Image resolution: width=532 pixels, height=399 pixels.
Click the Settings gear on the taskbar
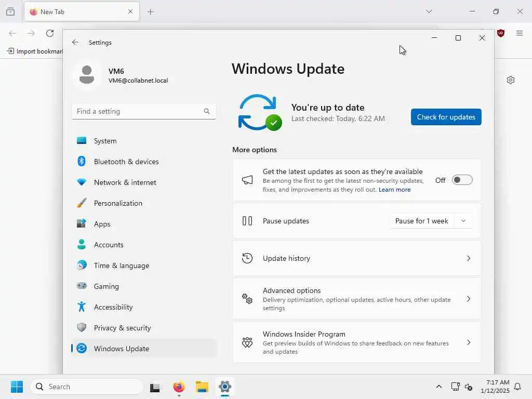coord(225,387)
